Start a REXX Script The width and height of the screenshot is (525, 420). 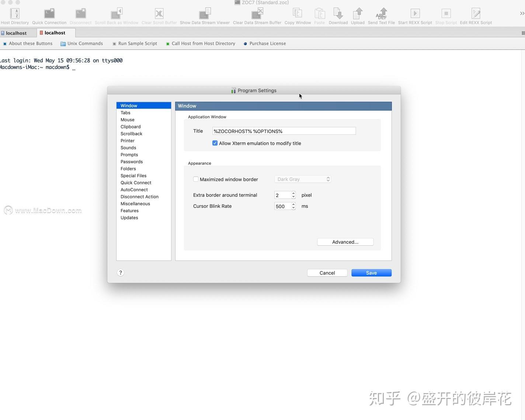(414, 13)
